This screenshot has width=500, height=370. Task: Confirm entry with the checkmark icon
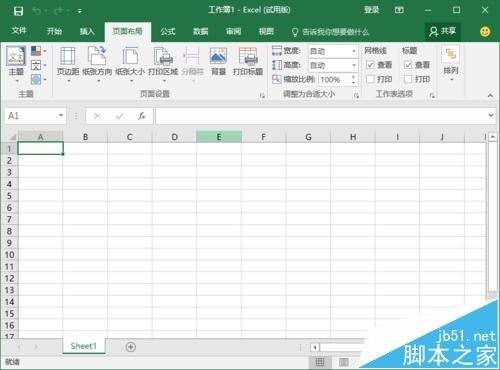tap(120, 116)
